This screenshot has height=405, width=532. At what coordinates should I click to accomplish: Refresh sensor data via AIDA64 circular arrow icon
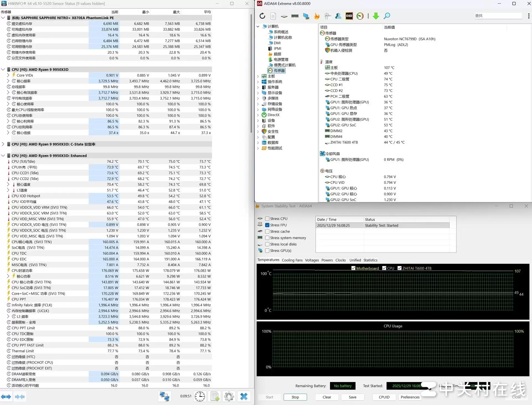point(262,16)
